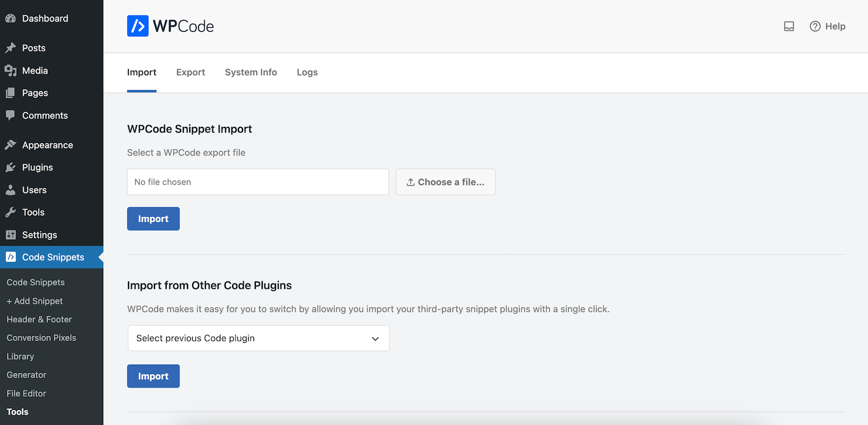Screen dimensions: 868x425
Task: Open the Generator submenu item
Action: pyautogui.click(x=27, y=375)
